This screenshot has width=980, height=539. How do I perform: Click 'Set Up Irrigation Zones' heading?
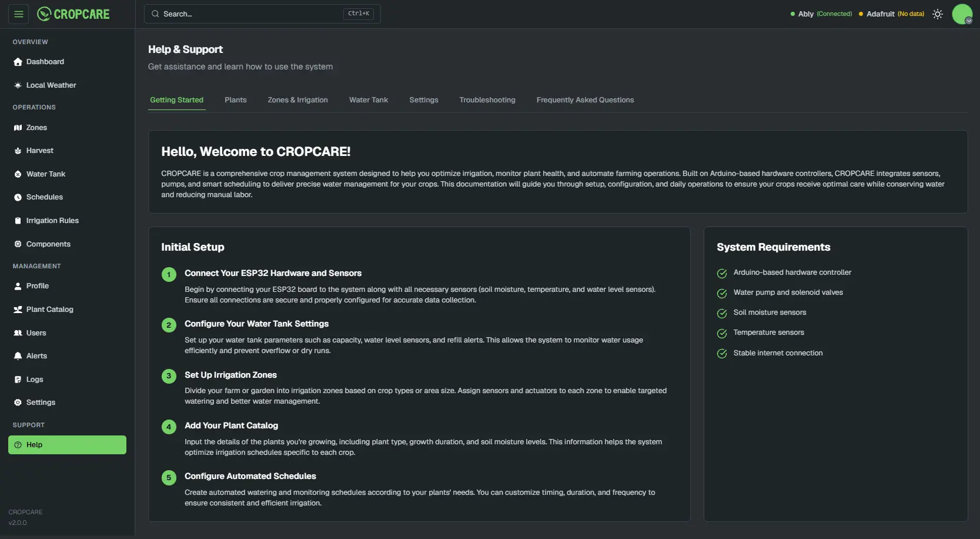[x=230, y=375]
